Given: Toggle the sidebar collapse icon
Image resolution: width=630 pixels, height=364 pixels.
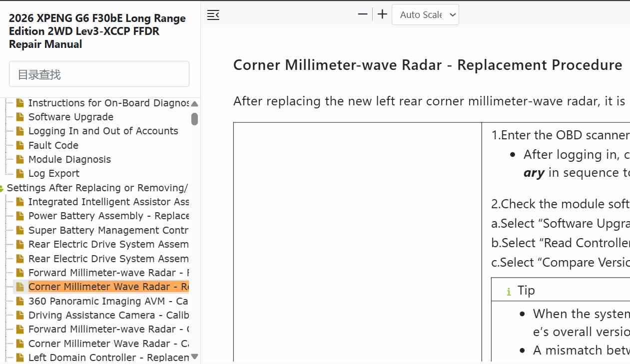Looking at the screenshot, I should coord(213,15).
